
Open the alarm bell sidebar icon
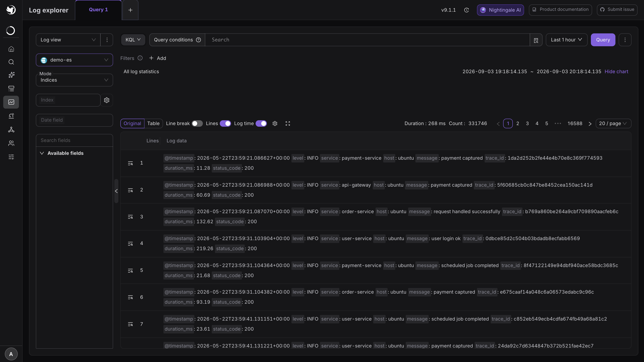click(11, 116)
